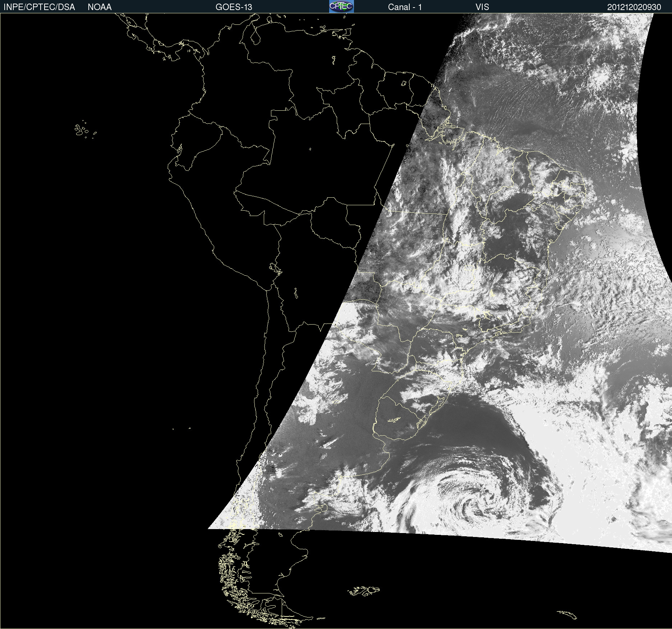Click the GOES-13 satellite label
672x629 pixels.
(234, 7)
